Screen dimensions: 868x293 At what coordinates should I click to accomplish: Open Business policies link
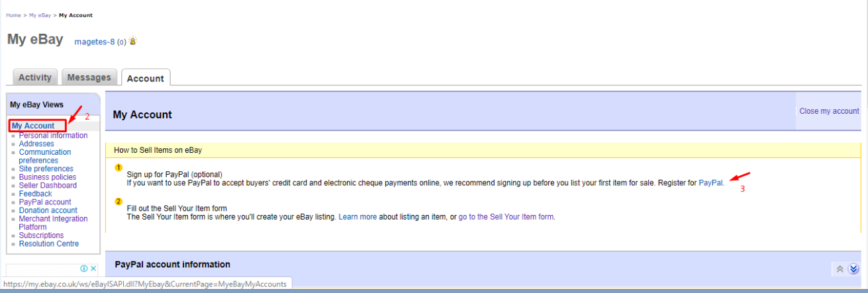coord(47,177)
